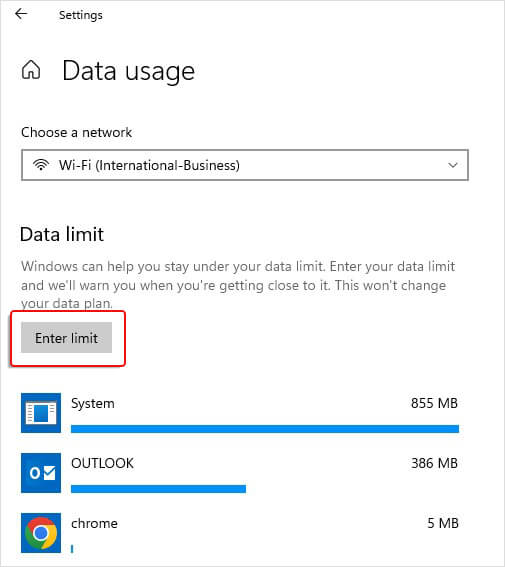Screen dimensions: 505x567
Task: Select the System entry label
Action: [x=93, y=404]
